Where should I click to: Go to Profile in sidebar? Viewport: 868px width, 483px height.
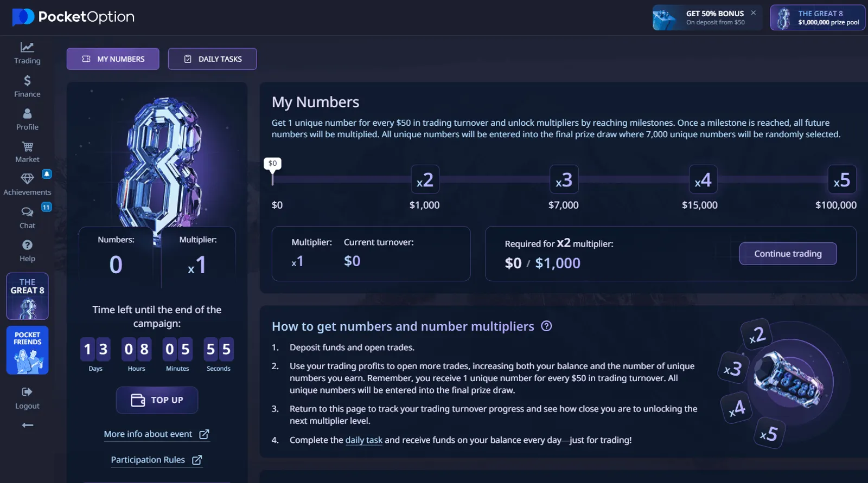click(x=27, y=114)
